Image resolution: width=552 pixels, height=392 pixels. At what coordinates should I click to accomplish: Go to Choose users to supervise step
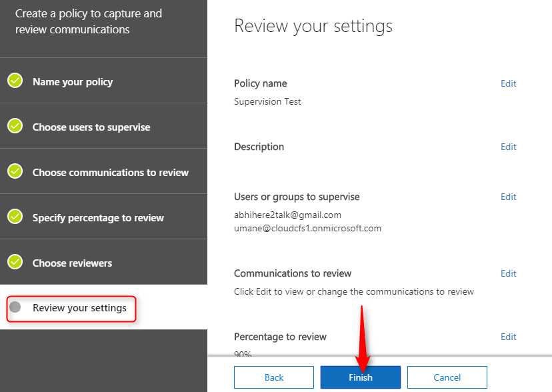(x=103, y=126)
